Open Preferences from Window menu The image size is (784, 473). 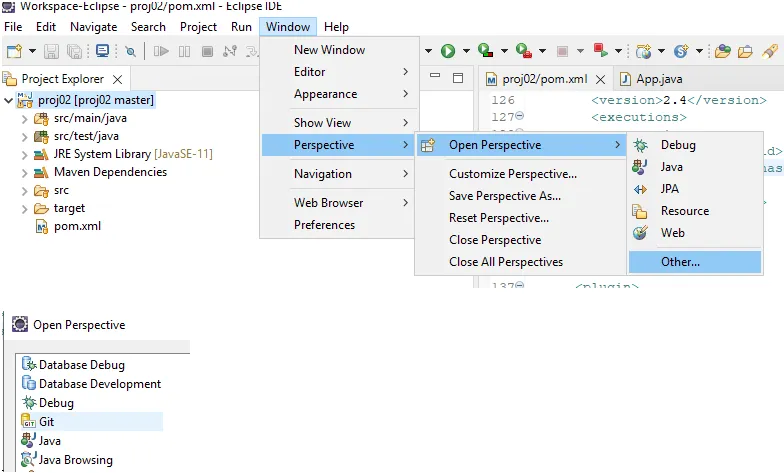click(339, 225)
